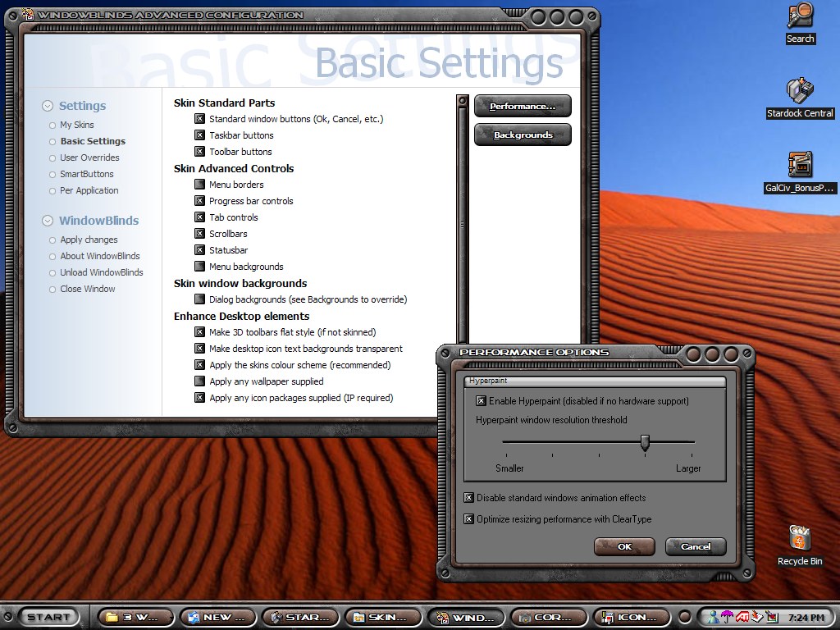Screen dimensions: 840x630
Task: Click the 'Skin window backgrounds' heading
Action: (x=240, y=283)
